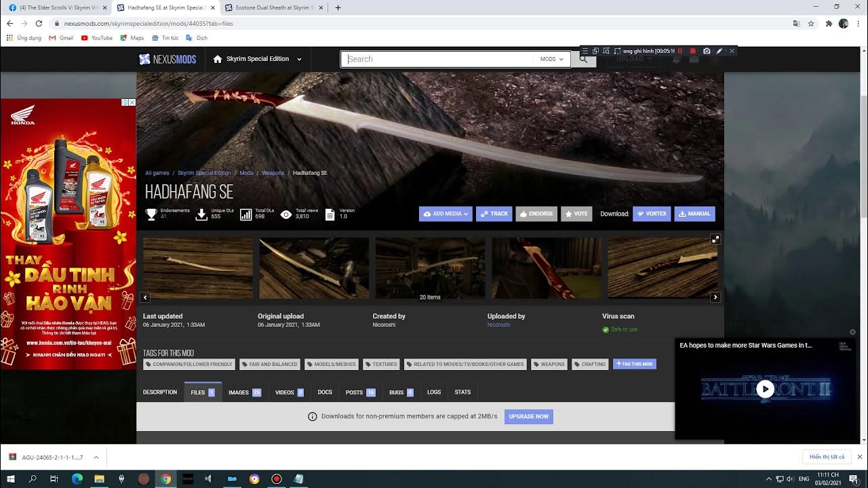This screenshot has height=488, width=868.
Task: Open the BUGS tab
Action: [x=401, y=392]
